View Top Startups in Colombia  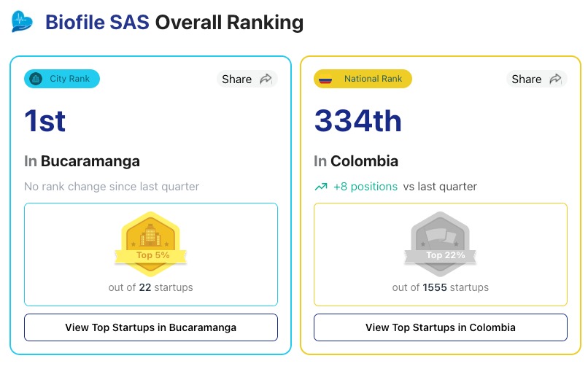(x=441, y=327)
